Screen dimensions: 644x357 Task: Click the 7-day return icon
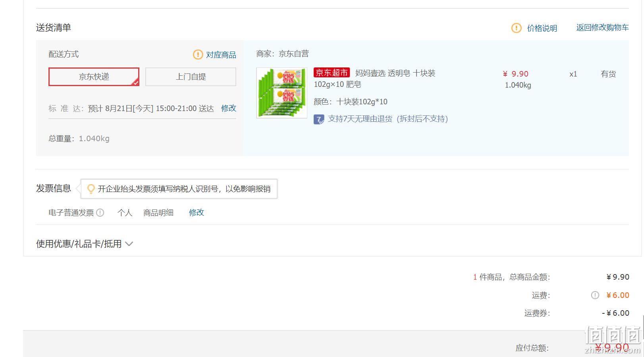click(319, 119)
